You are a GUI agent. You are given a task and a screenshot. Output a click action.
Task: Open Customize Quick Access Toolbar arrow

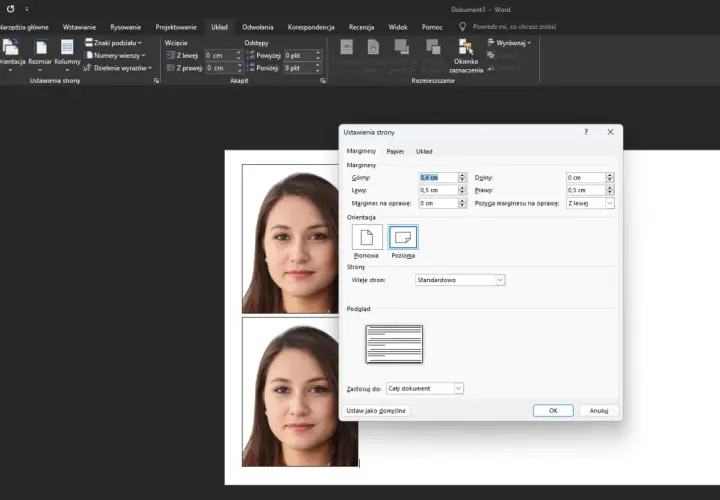27,9
